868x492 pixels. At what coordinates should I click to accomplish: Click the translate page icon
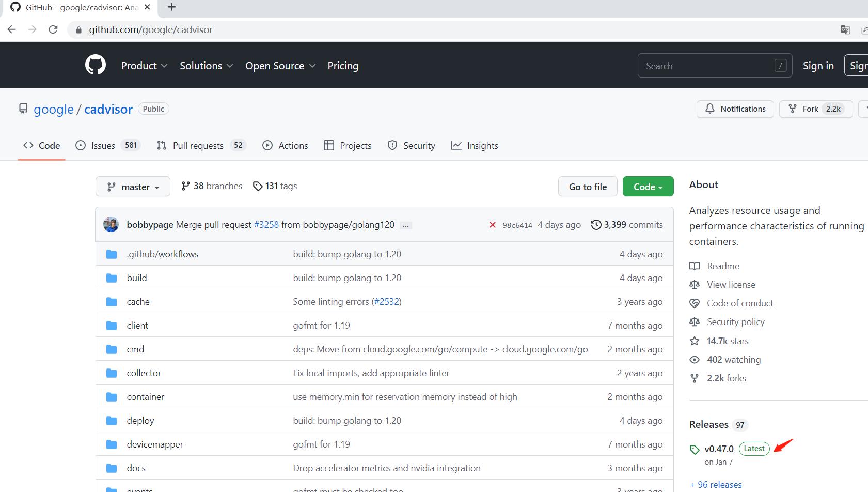(845, 29)
